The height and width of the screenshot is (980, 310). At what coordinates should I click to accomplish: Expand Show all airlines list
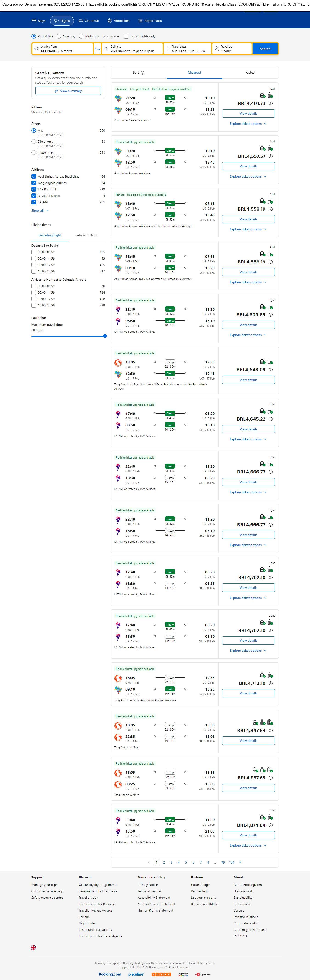(40, 210)
